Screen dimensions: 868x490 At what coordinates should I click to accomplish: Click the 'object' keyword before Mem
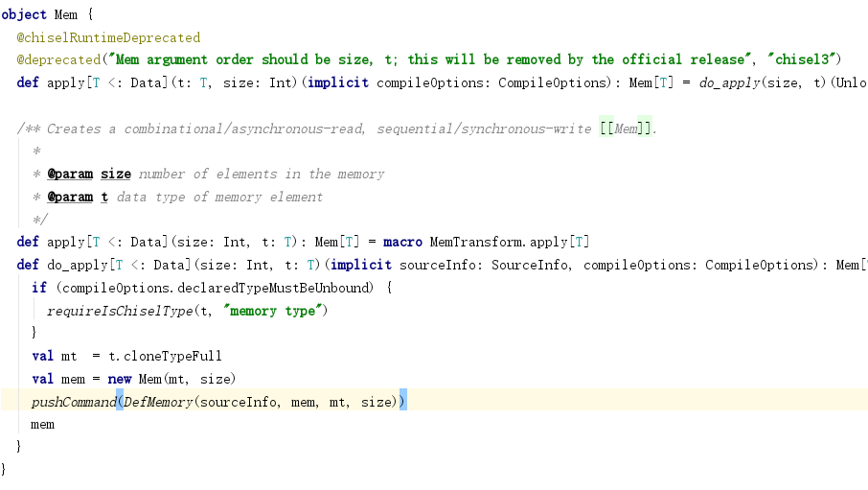click(x=24, y=14)
